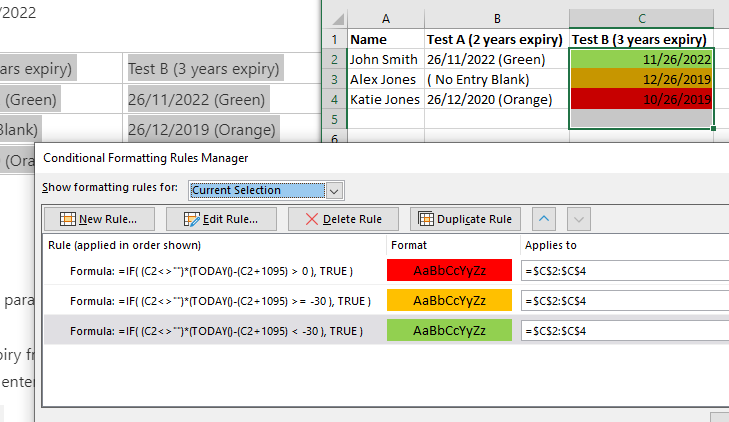Click 'Test B (3 years expiry)' in background page

pos(204,68)
